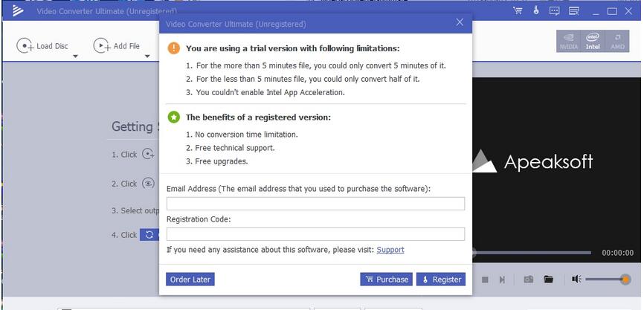Open the Support link
644x310 pixels.
[390, 250]
